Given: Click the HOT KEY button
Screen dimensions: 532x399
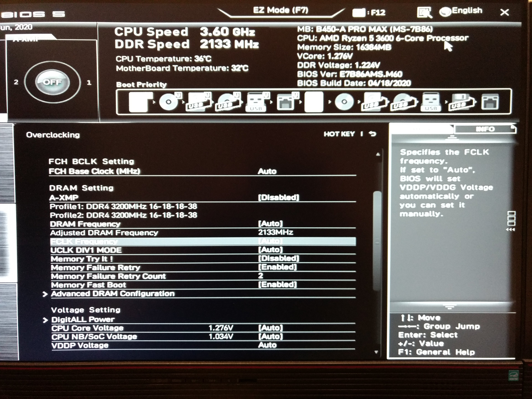Looking at the screenshot, I should [339, 134].
